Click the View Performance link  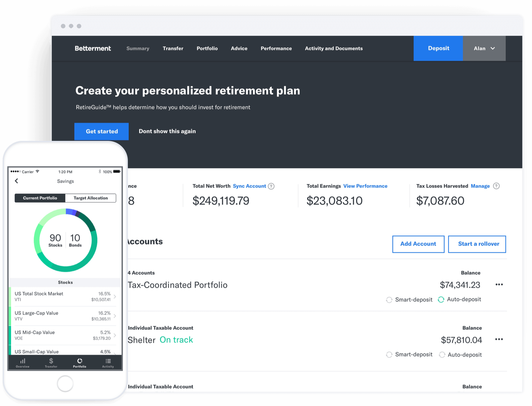(x=365, y=186)
